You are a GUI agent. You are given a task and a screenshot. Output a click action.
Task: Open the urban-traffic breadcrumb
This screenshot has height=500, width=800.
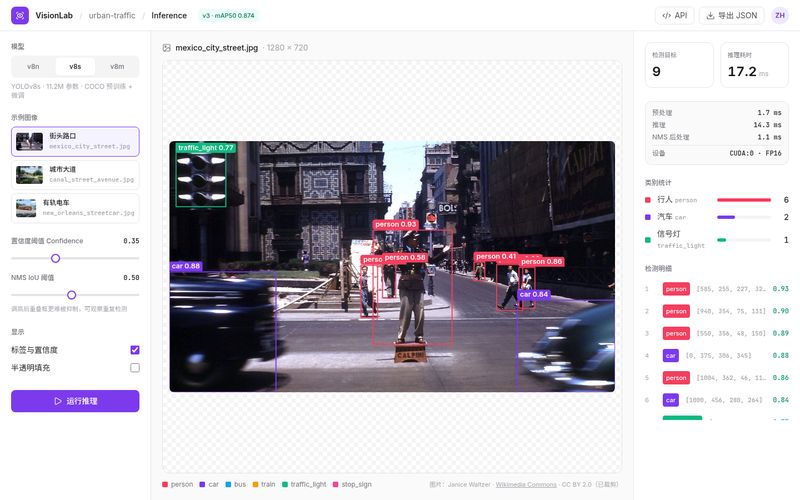tap(112, 15)
